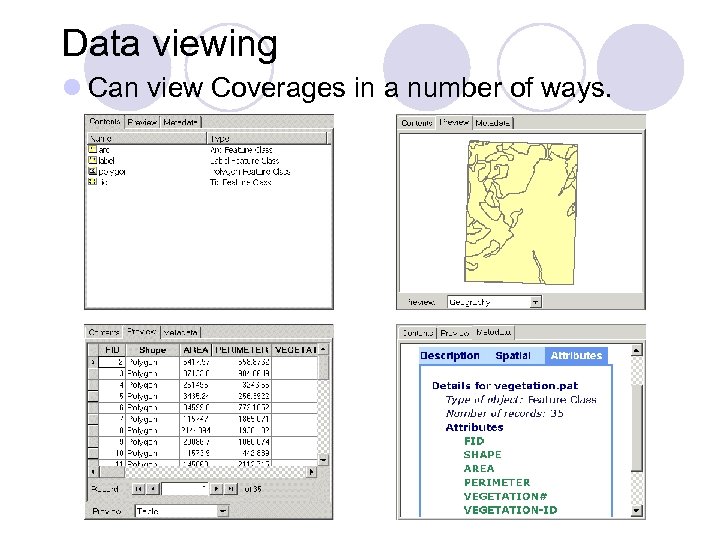Select Preview tab in geography preview panel
This screenshot has width=720, height=540.
coord(454,122)
